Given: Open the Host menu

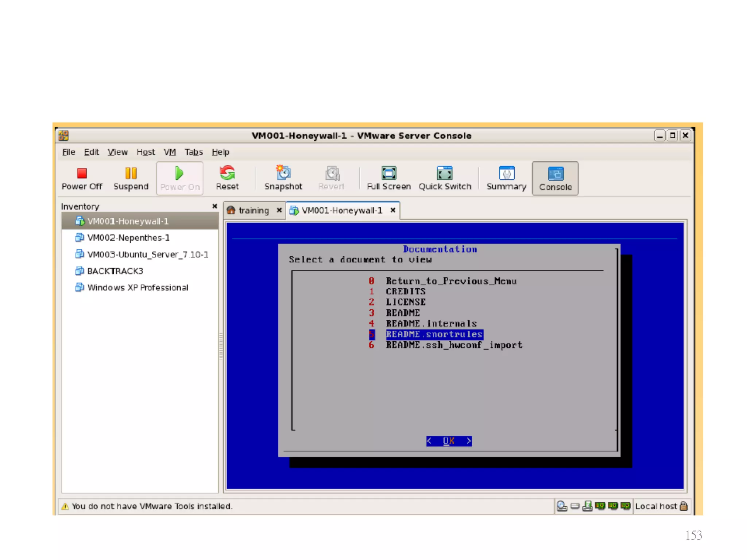Looking at the screenshot, I should click(146, 152).
